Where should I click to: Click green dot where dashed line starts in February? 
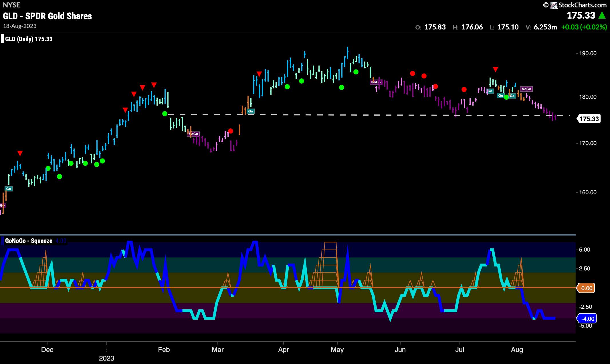pyautogui.click(x=165, y=114)
